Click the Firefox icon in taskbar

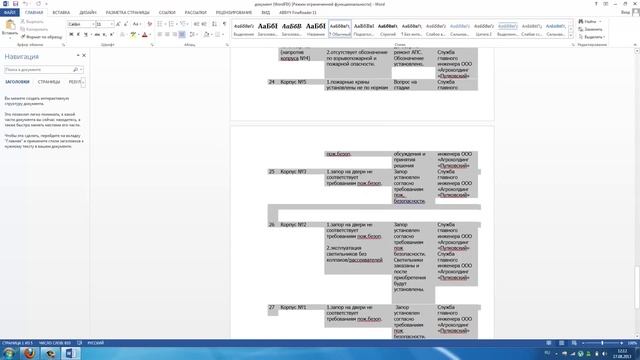(x=29, y=353)
